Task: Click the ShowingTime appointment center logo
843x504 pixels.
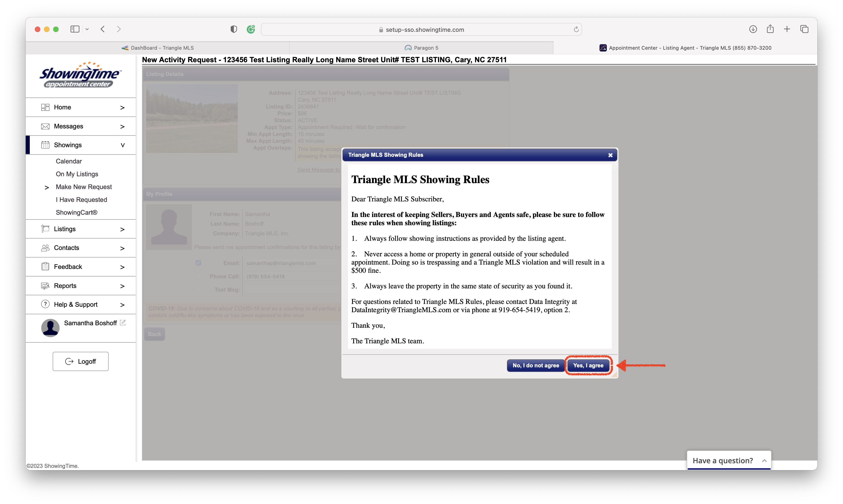Action: point(81,75)
